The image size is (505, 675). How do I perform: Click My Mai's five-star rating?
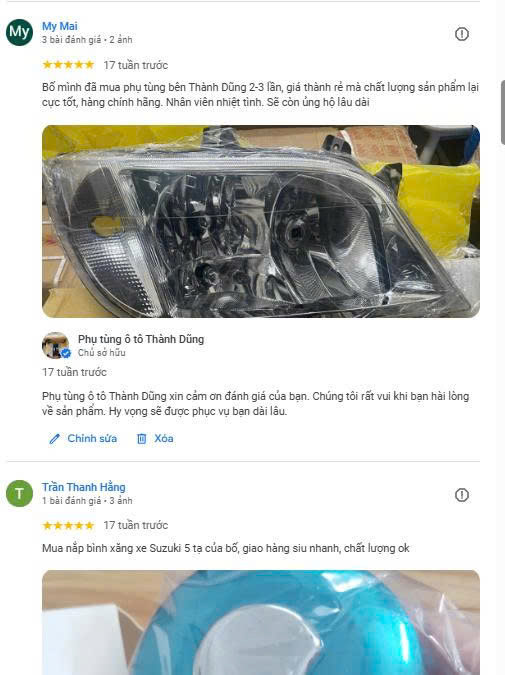(68, 65)
